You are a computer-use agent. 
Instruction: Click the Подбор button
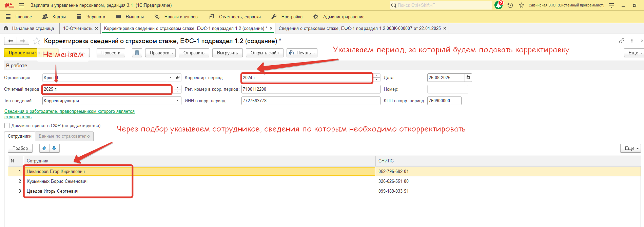(x=20, y=148)
